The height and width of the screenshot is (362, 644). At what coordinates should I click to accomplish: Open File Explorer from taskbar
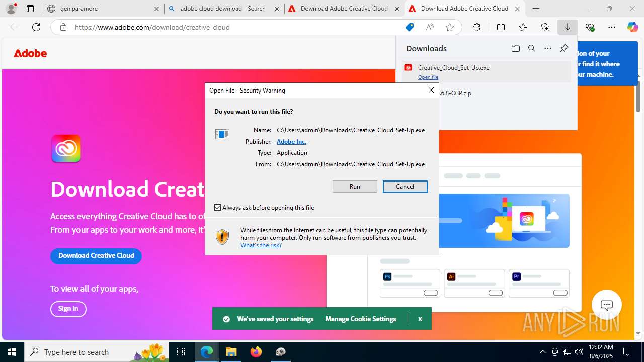[x=231, y=352]
